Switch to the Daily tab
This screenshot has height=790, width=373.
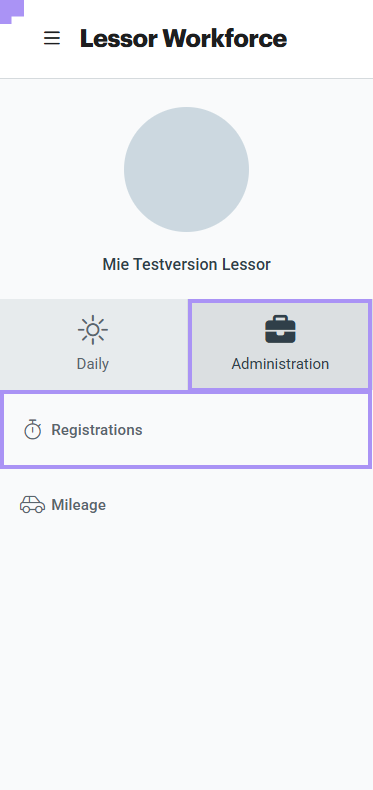(x=94, y=345)
